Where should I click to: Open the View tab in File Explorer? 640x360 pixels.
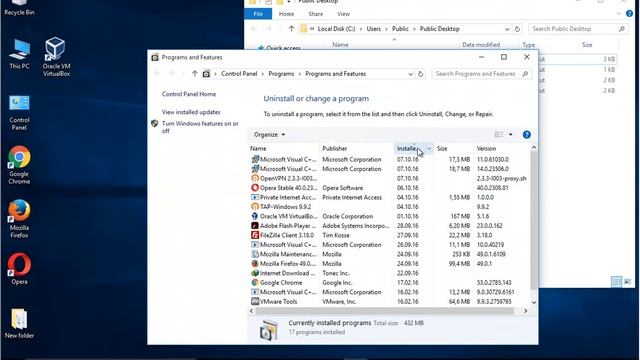coord(343,14)
